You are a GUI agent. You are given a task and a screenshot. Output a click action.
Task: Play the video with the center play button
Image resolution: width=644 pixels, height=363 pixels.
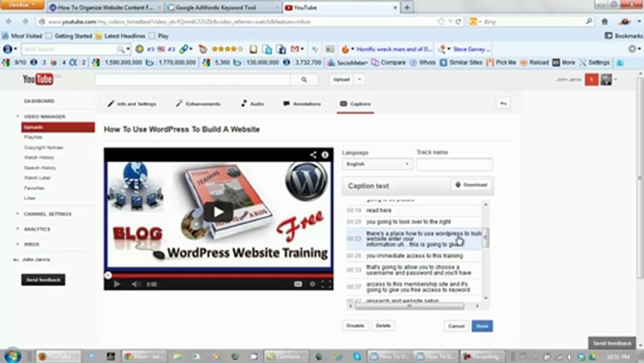tap(218, 212)
